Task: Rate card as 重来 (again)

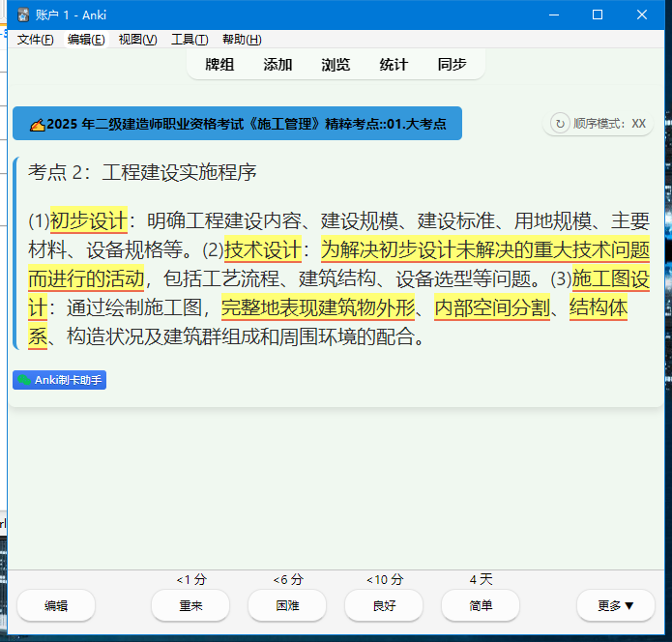Action: point(190,605)
